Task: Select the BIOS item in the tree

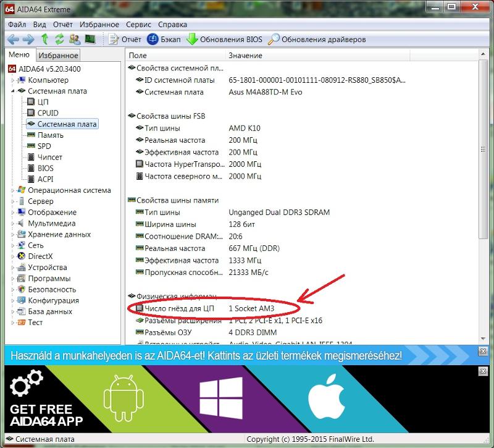Action: click(40, 168)
